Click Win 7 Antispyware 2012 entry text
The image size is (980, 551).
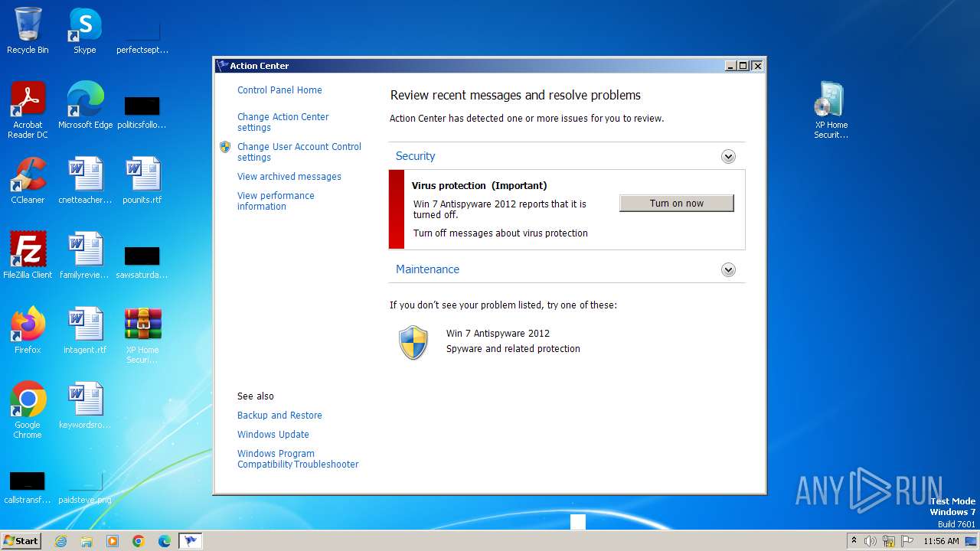click(498, 334)
